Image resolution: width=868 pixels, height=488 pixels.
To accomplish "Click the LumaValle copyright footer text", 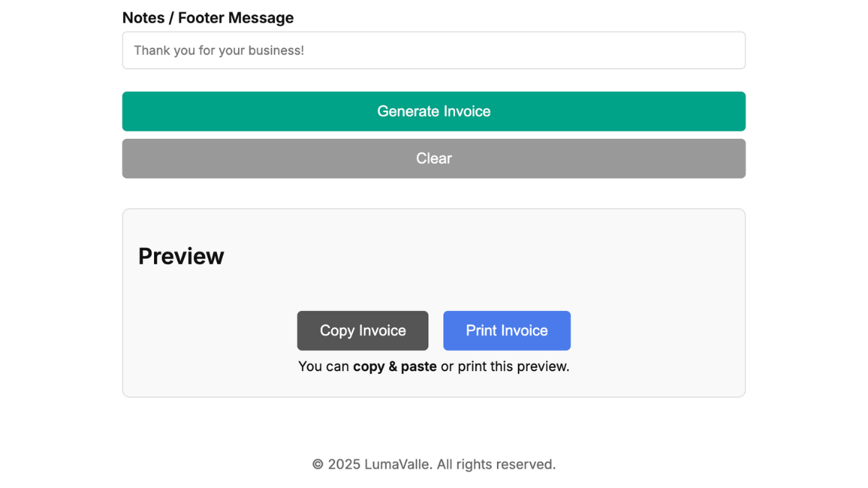I will coord(434,464).
